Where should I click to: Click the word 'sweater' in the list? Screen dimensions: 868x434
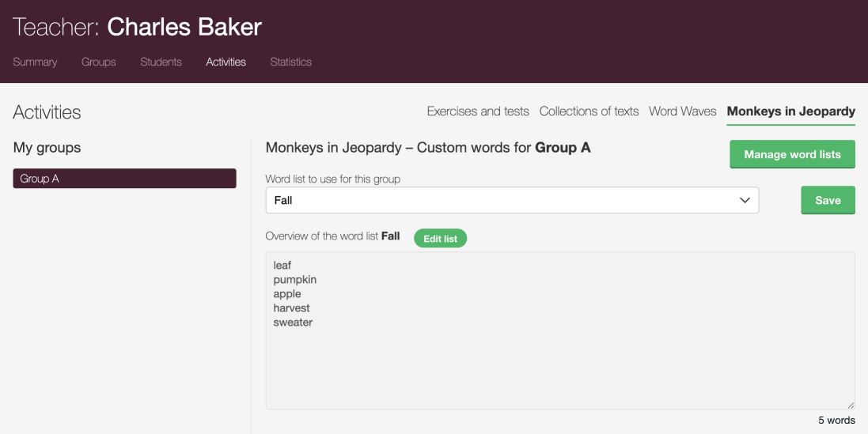tap(293, 323)
